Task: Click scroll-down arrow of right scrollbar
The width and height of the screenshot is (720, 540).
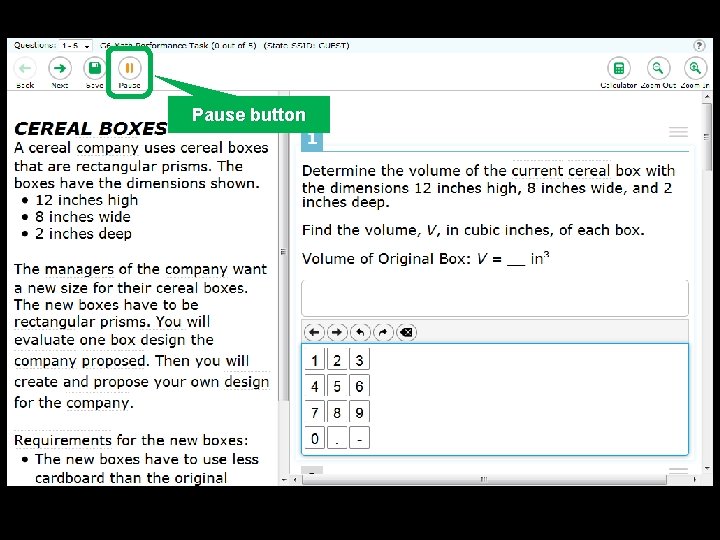Action: (x=707, y=468)
